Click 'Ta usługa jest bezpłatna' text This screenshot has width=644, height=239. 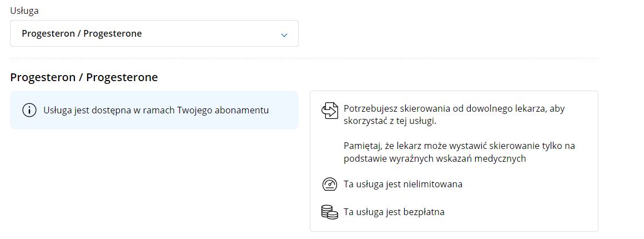[394, 212]
